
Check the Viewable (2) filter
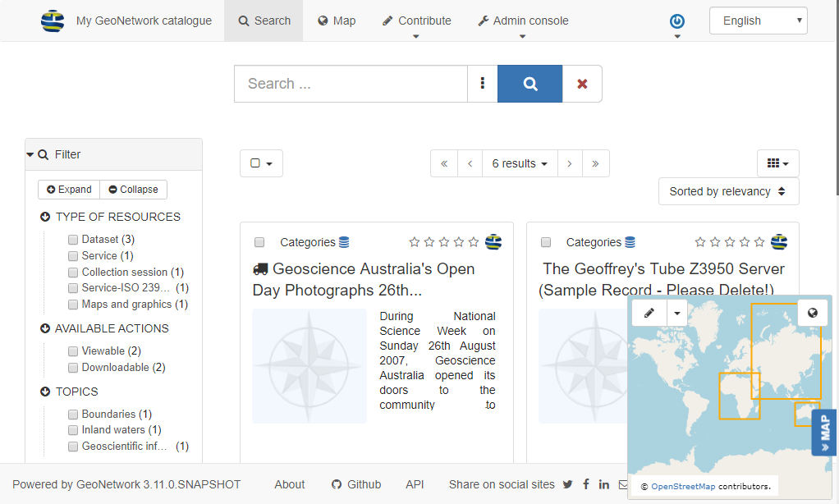coord(73,351)
